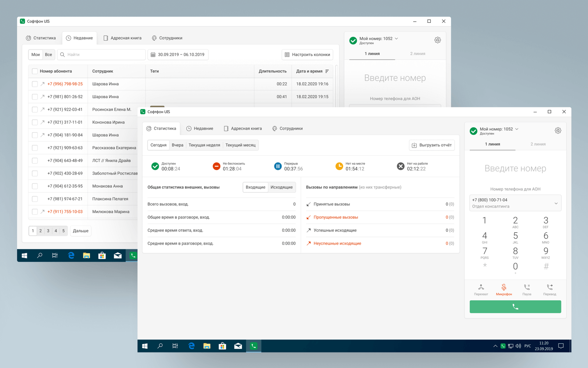Viewport: 588px width, 368px height.
Task: Click the Найти search field
Action: click(101, 54)
